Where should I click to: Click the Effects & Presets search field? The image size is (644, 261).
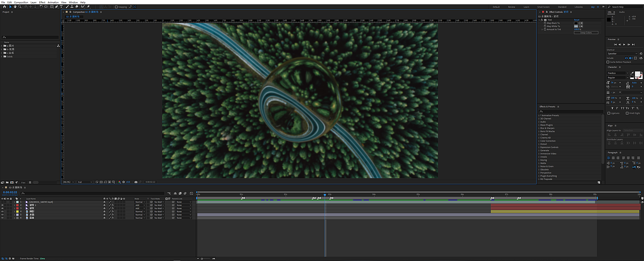pos(570,111)
